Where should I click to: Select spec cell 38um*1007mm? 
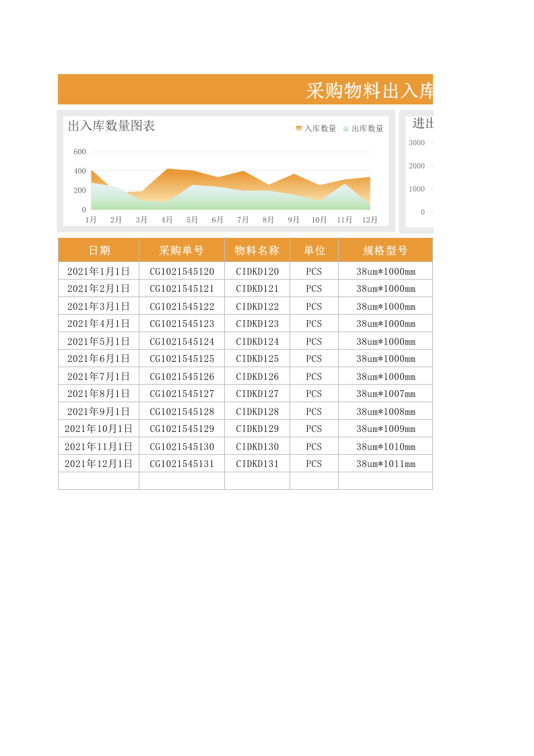[386, 393]
